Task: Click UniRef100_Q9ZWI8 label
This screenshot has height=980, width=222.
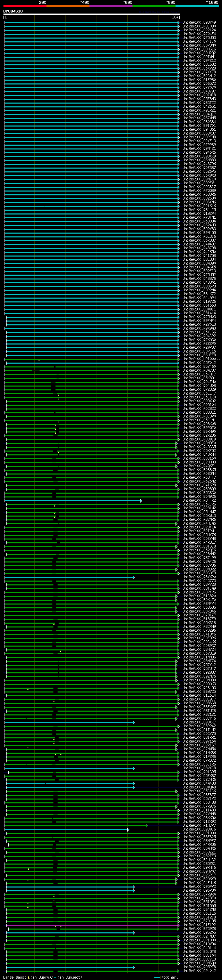Action: pyautogui.click(x=199, y=96)
